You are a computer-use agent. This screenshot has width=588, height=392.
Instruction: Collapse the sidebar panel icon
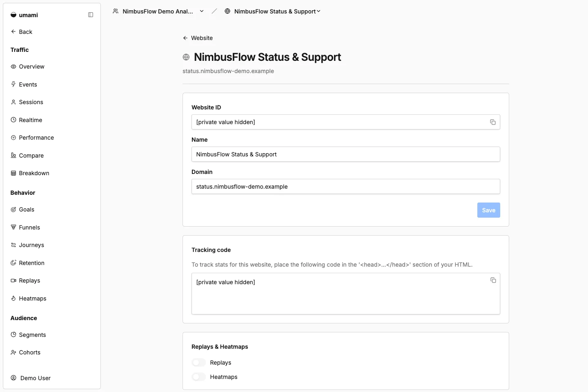point(91,15)
